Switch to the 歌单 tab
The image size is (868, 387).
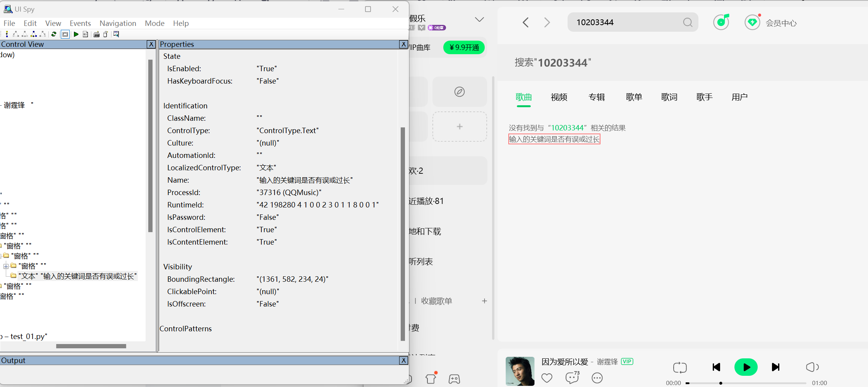pyautogui.click(x=634, y=97)
